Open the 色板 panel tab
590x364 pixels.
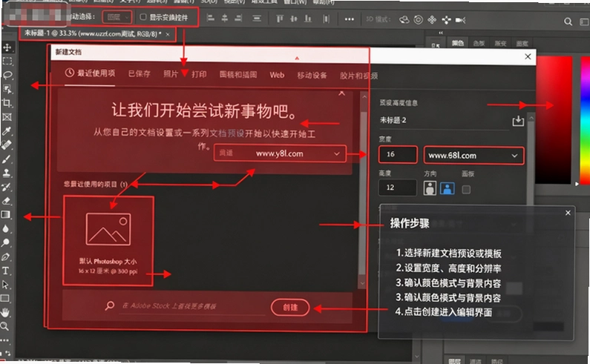click(479, 43)
